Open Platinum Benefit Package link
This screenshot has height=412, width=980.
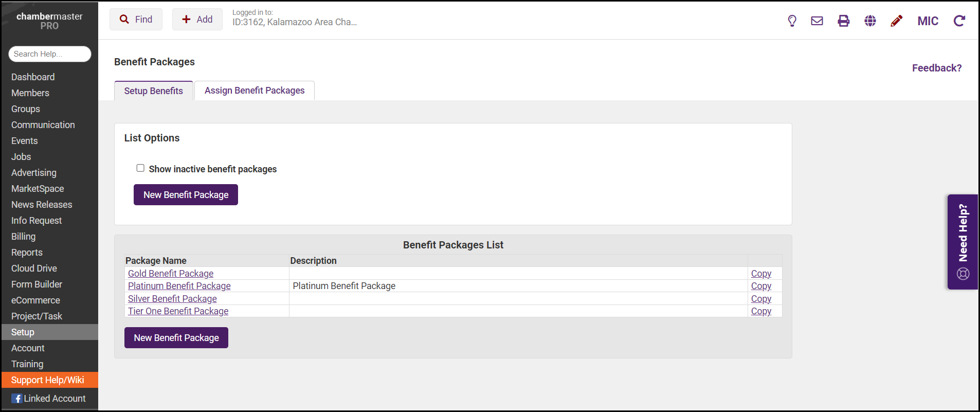tap(179, 286)
